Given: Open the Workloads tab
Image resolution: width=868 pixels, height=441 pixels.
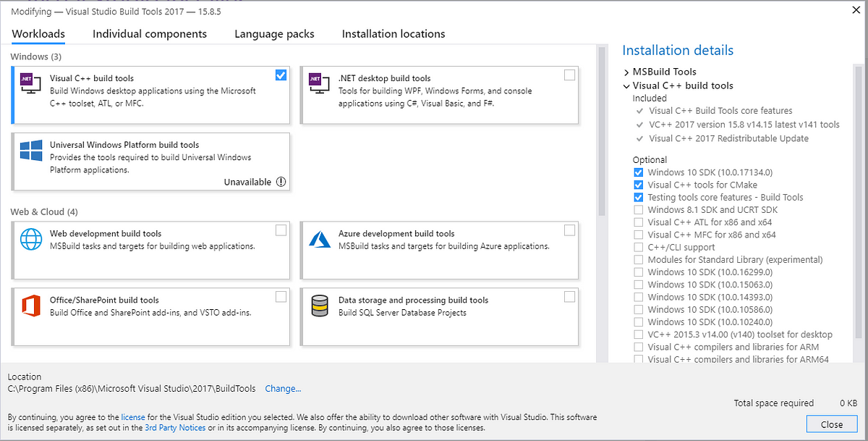Looking at the screenshot, I should tap(38, 34).
